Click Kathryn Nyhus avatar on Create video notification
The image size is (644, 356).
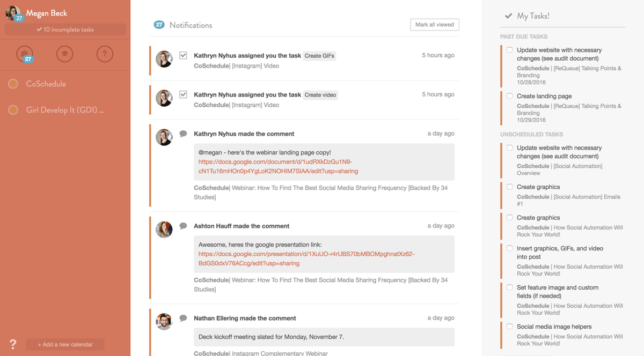[x=164, y=98]
